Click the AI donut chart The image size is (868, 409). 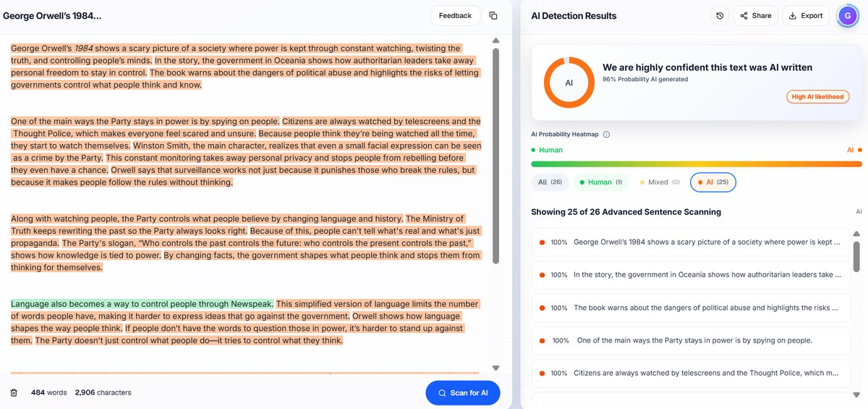569,83
